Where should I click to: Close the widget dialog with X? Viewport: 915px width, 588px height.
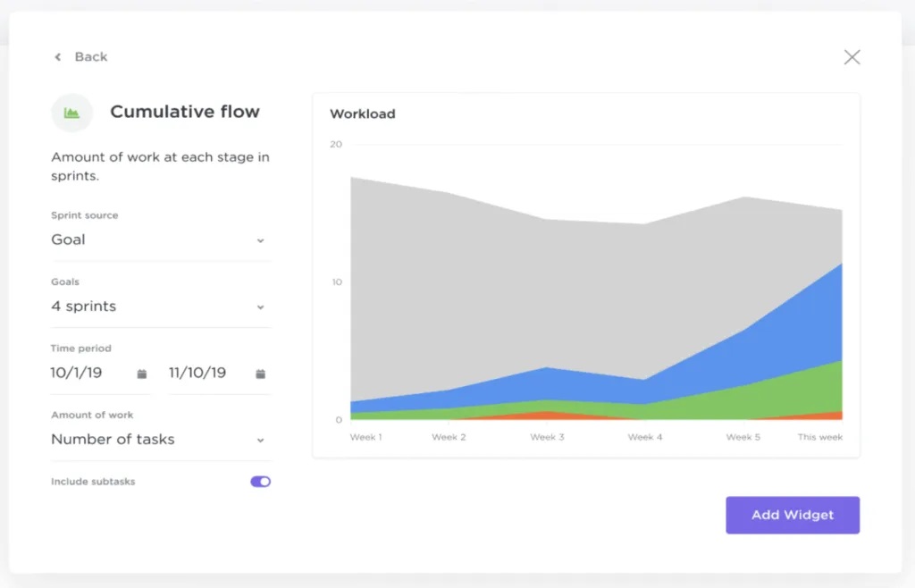(x=852, y=56)
